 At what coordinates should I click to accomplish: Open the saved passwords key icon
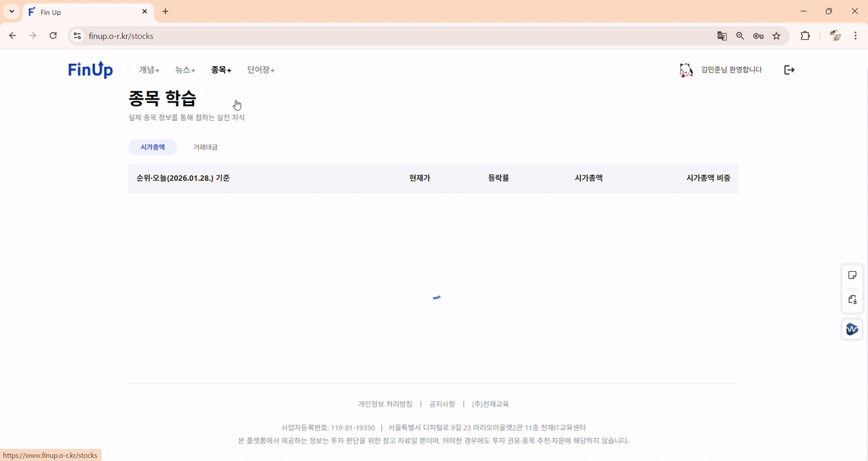758,35
